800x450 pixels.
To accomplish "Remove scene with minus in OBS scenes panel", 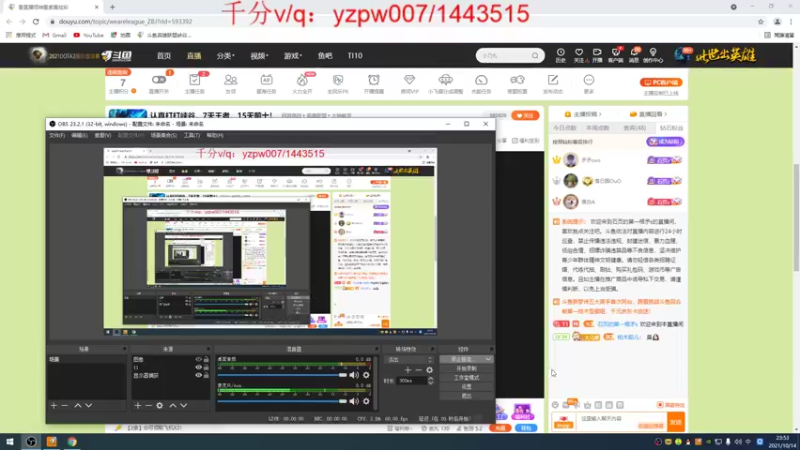I will 65,405.
